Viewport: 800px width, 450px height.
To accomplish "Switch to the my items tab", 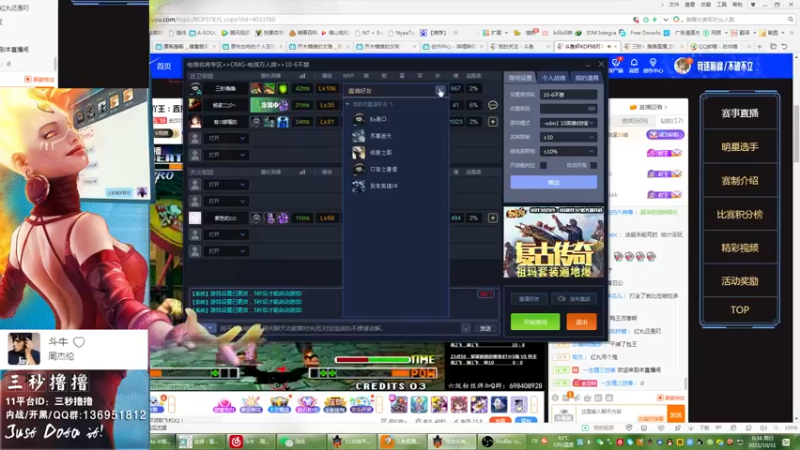I will coord(586,78).
